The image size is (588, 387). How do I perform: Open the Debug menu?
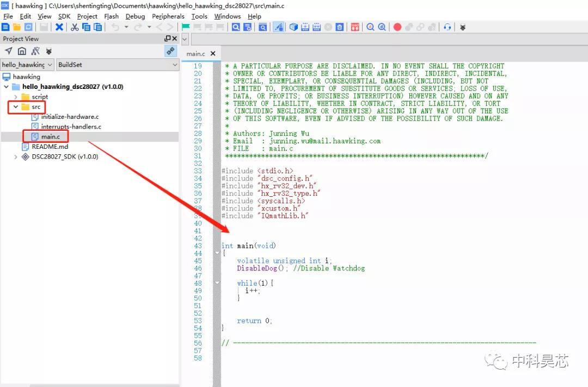pos(135,16)
